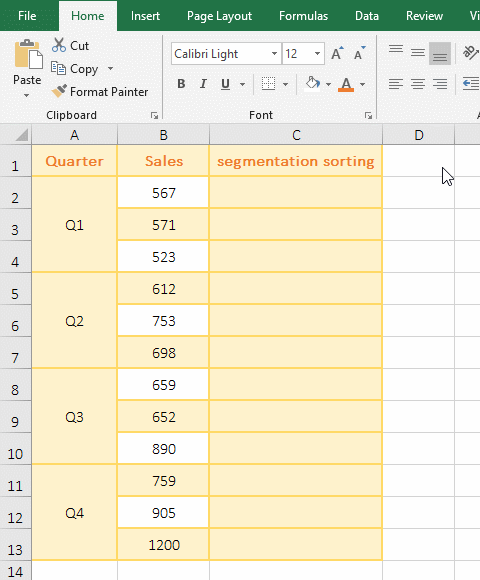The width and height of the screenshot is (480, 580).
Task: Select column C header
Action: tap(296, 135)
